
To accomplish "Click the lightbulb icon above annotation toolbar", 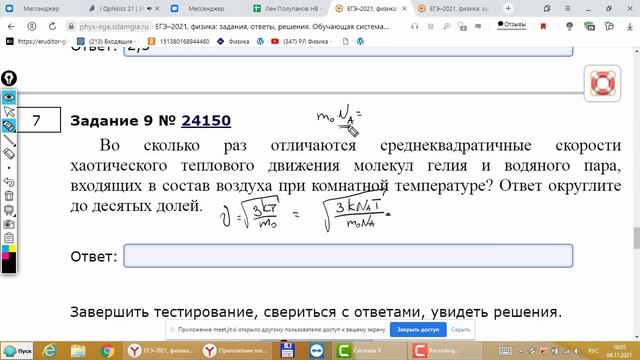I will click(9, 78).
